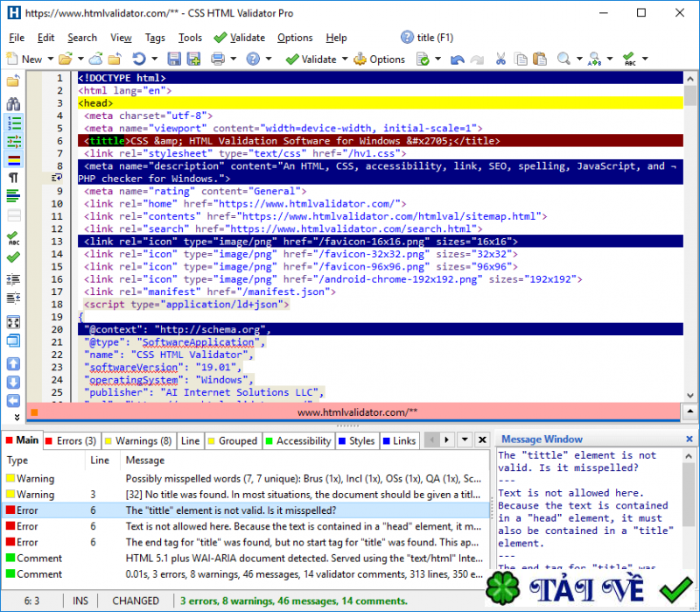Cut text using the scissors icon

click(500, 59)
